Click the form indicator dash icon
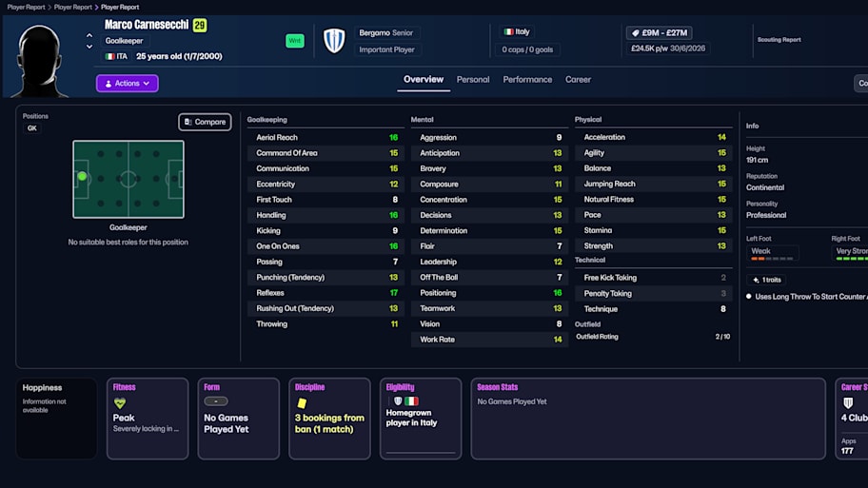 tap(215, 401)
